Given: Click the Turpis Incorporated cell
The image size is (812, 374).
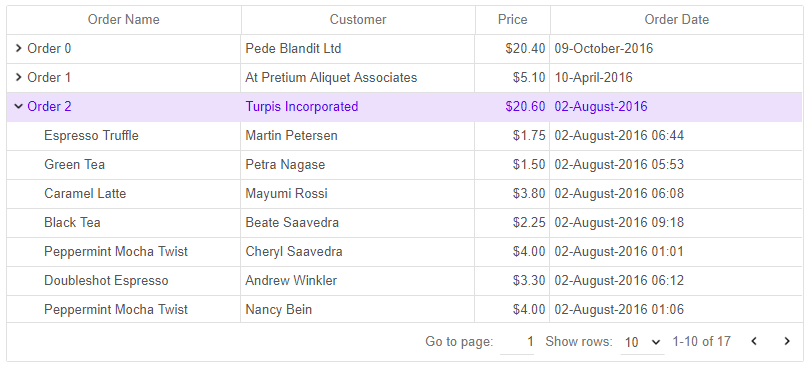Looking at the screenshot, I should coord(358,107).
